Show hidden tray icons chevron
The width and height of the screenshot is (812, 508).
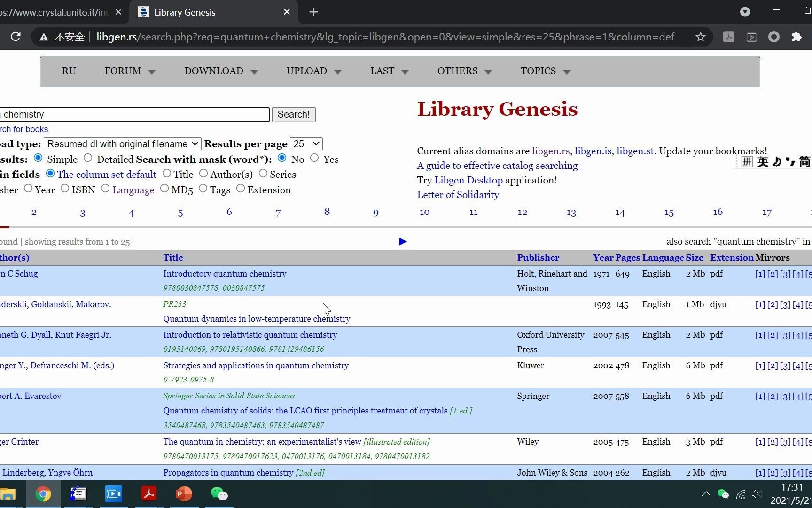pos(706,494)
